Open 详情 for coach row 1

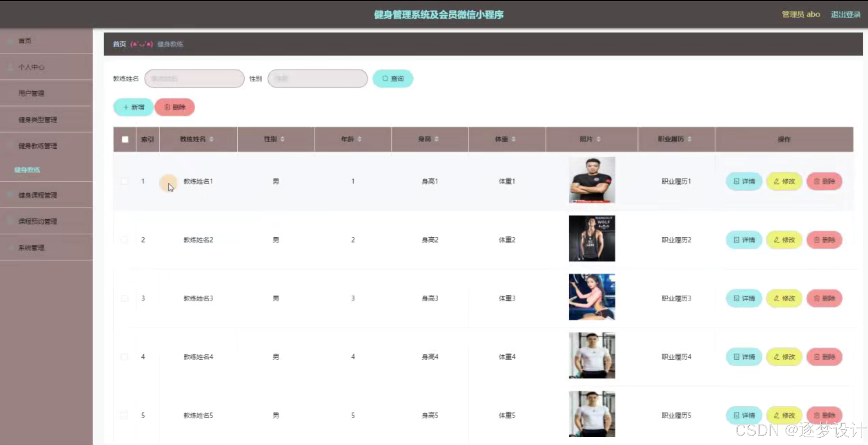click(744, 181)
